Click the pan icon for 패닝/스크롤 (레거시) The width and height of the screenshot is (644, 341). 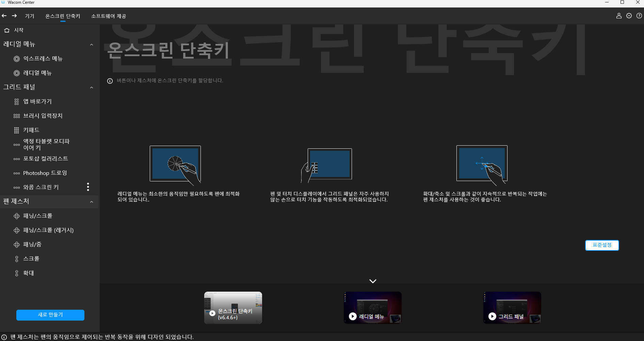point(17,230)
